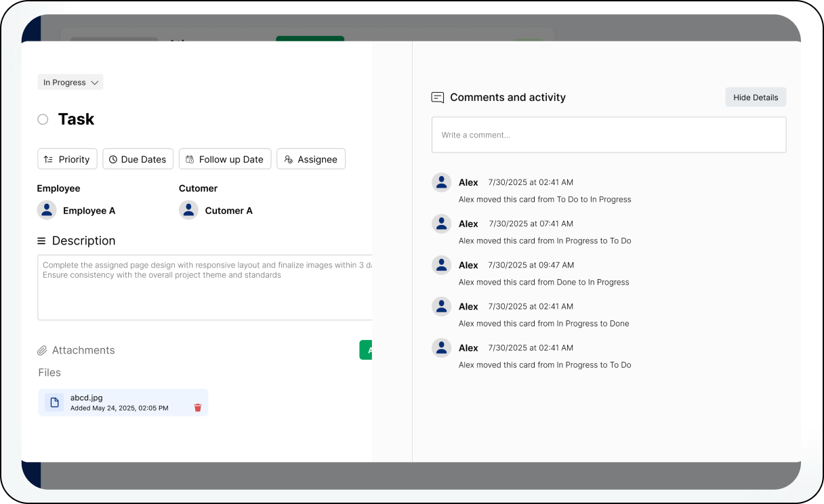Mark the Task complete using the circle
This screenshot has height=504, width=824.
43,119
